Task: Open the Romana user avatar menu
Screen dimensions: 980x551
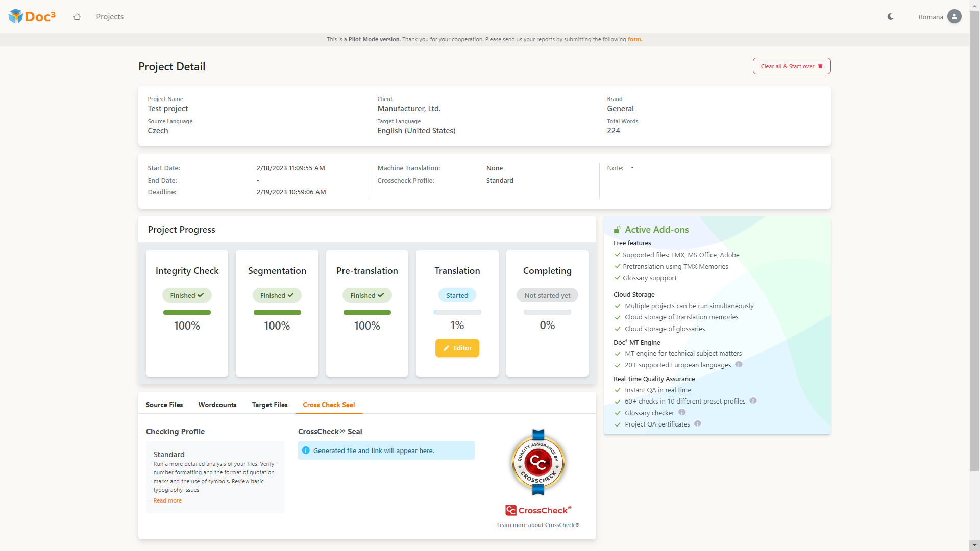Action: (954, 17)
